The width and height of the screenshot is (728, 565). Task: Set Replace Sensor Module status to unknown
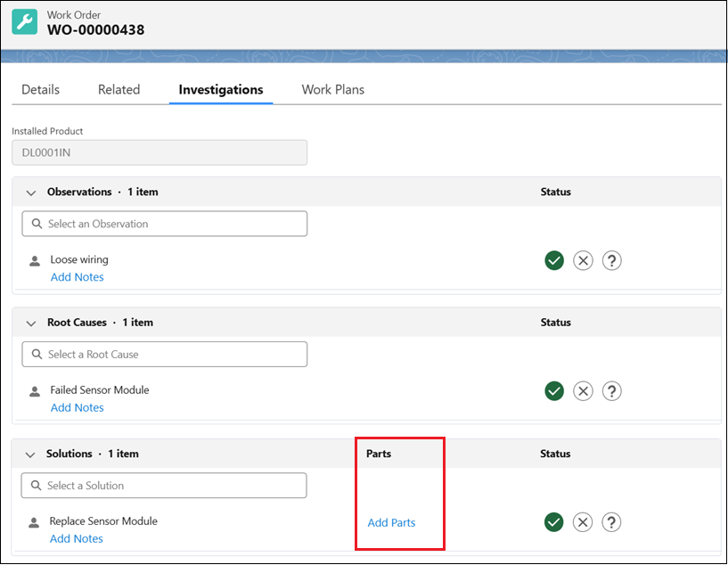[611, 522]
